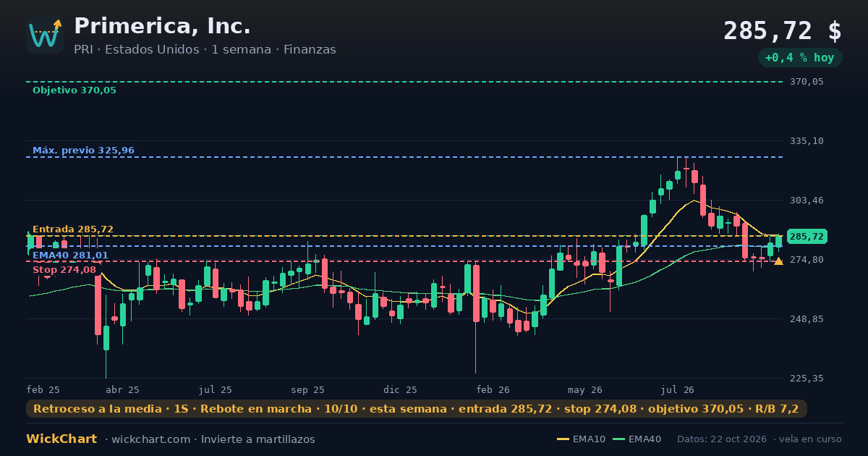Select the subtitle PRI · Estados Unidos line
The height and width of the screenshot is (456, 868).
click(x=205, y=50)
